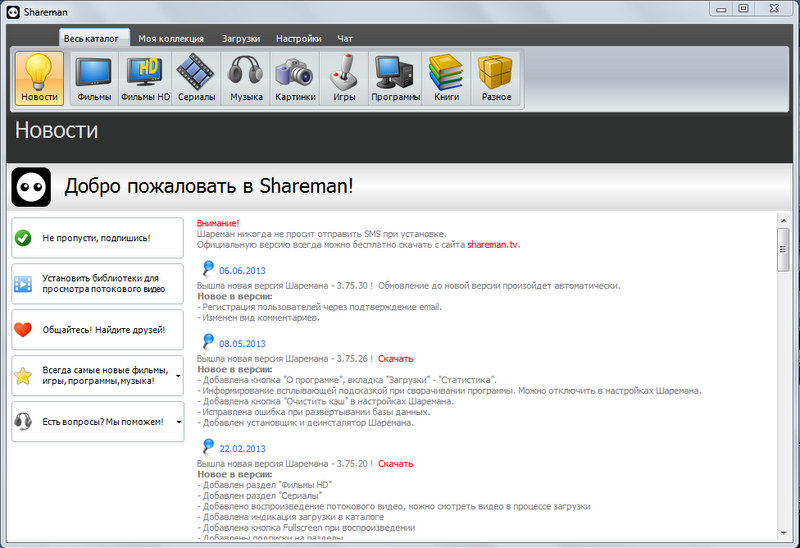The width and height of the screenshot is (800, 548).
Task: Click the line Добавлен раздел "Фильмы HD"
Action: pos(264,485)
